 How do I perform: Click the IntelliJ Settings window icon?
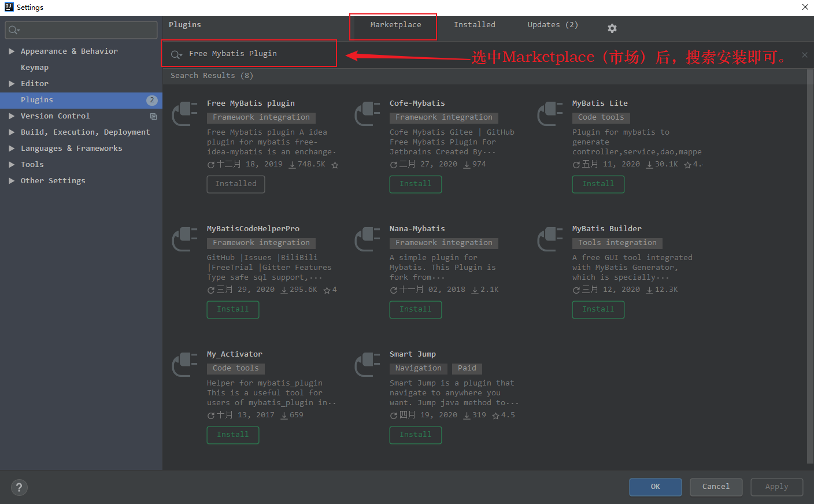[x=9, y=7]
